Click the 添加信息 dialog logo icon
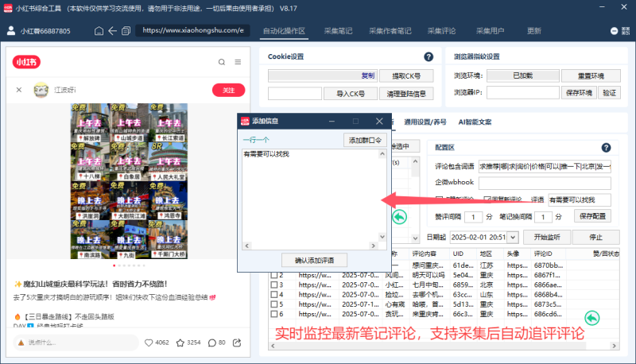 tap(245, 121)
